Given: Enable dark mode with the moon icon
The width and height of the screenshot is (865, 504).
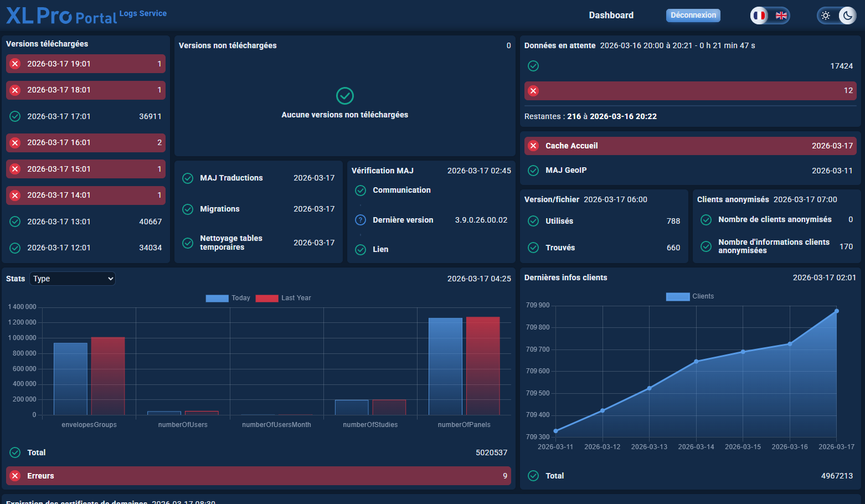Looking at the screenshot, I should pyautogui.click(x=847, y=16).
